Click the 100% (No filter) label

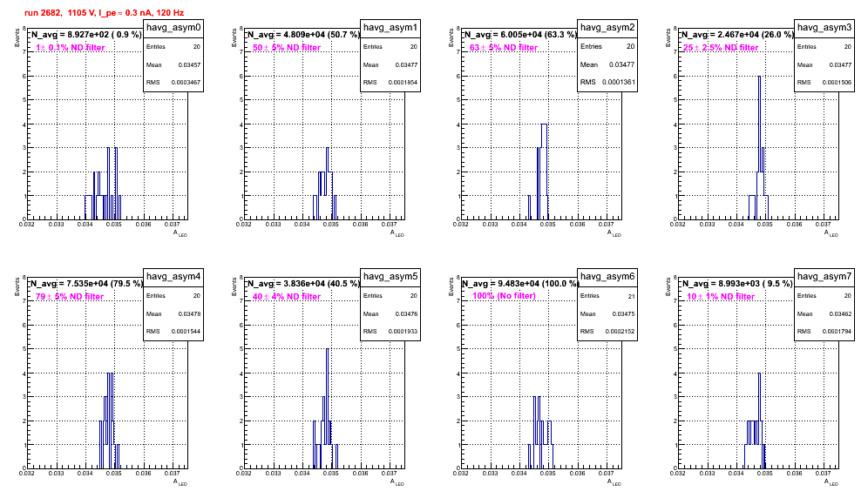[x=505, y=296]
